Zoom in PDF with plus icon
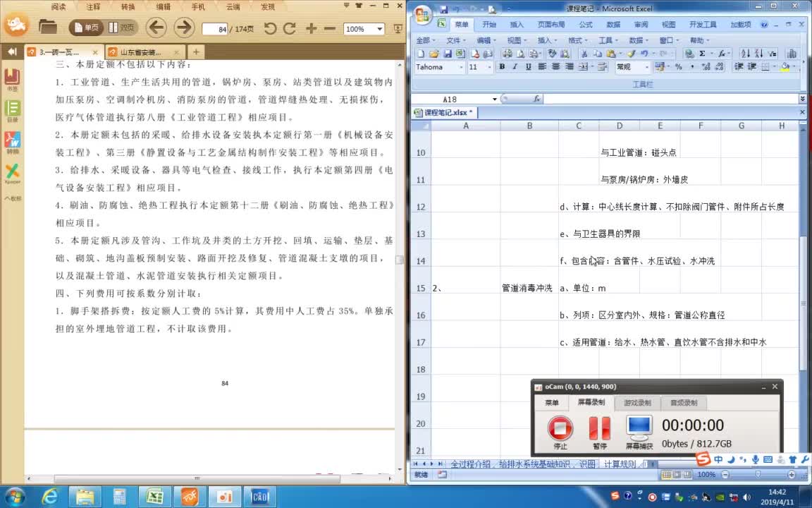 tap(312, 28)
